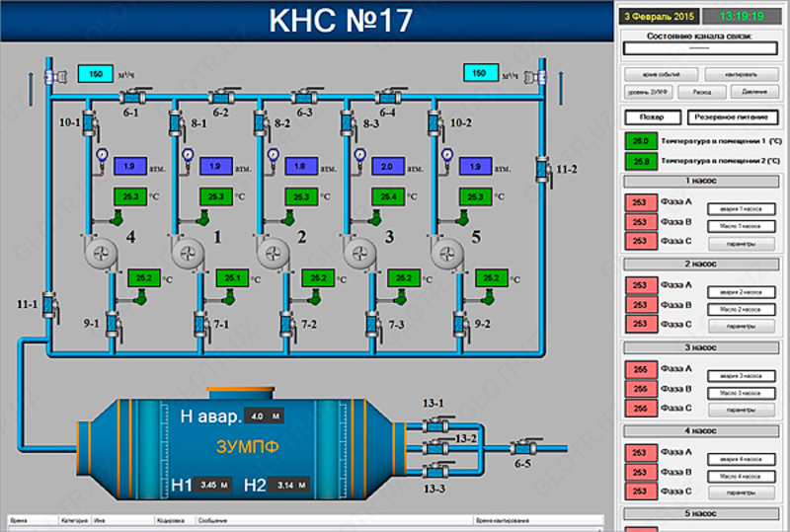Expand the 5 насос section header
The width and height of the screenshot is (790, 532).
coord(700,513)
